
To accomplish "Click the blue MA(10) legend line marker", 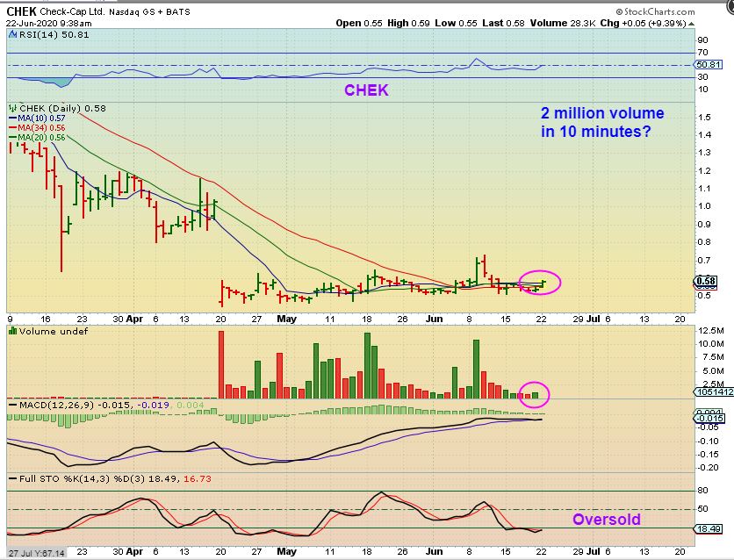I will coord(12,118).
